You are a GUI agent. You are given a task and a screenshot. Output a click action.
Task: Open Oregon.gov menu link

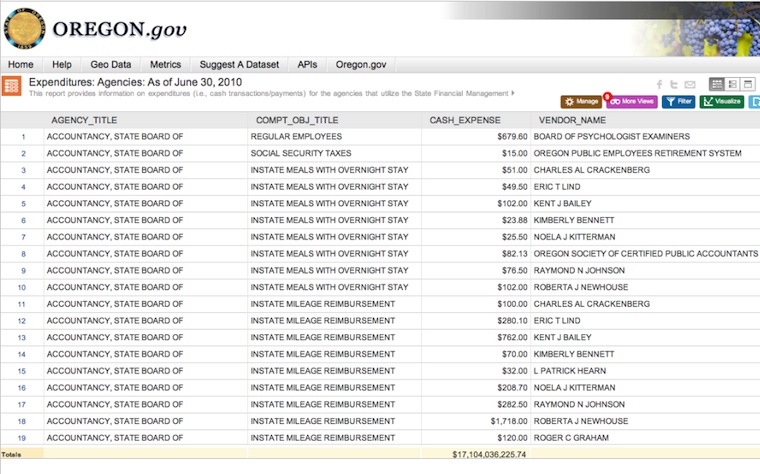pyautogui.click(x=361, y=64)
